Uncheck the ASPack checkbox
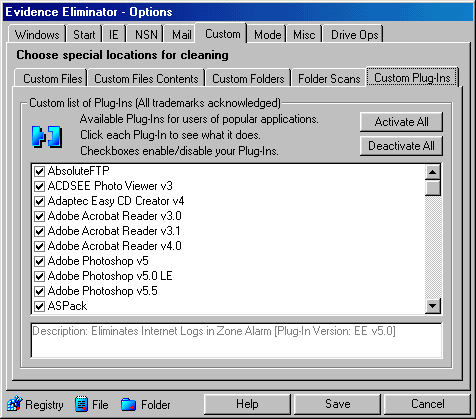This screenshot has width=476, height=419. 39,306
